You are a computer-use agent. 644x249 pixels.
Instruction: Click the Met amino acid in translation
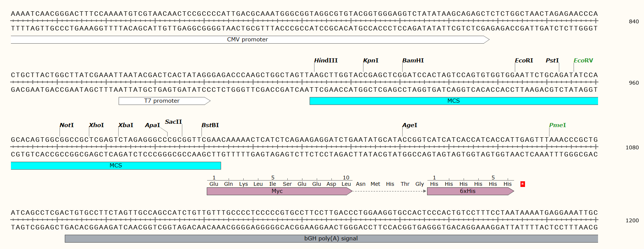pos(375,184)
